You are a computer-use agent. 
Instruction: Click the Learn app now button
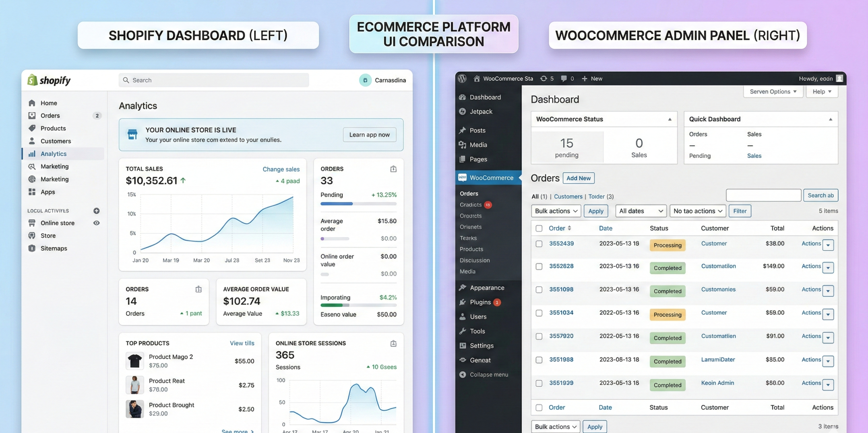pyautogui.click(x=369, y=135)
